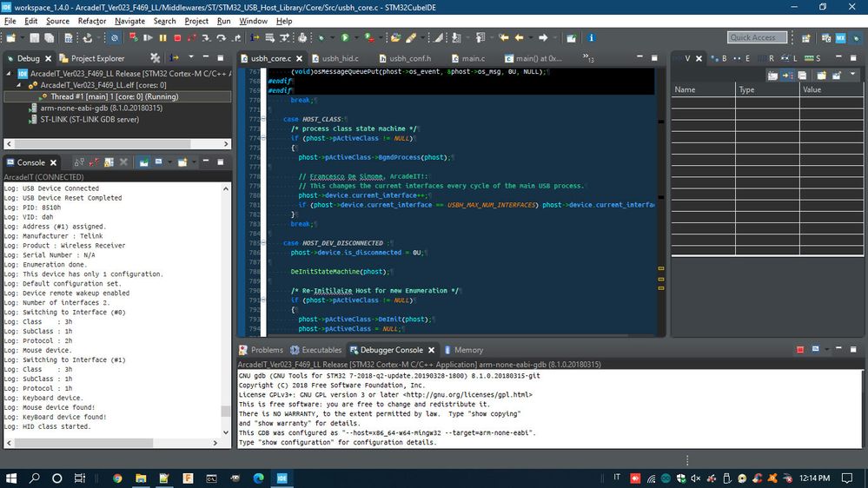Click the blue Information Center icon

(x=591, y=37)
